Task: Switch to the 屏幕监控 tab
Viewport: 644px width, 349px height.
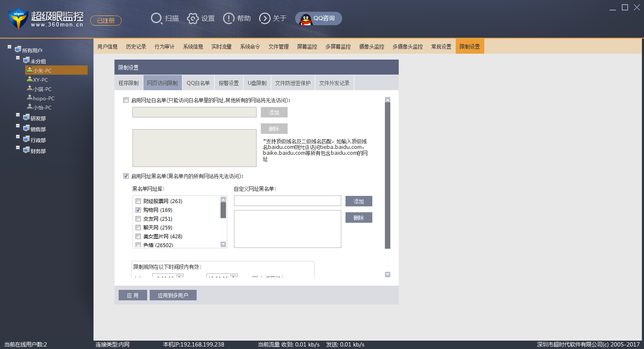Action: tap(307, 47)
